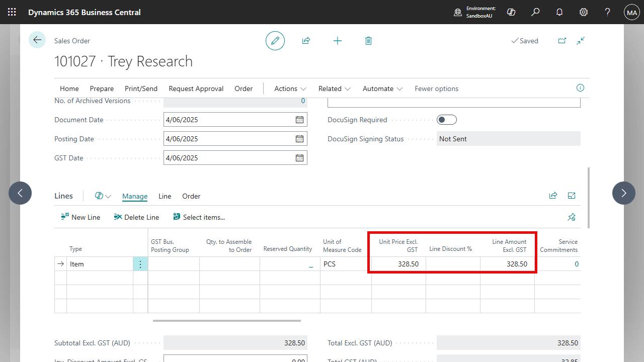Click Service Commitments value 0
The width and height of the screenshot is (644, 362).
point(557,264)
